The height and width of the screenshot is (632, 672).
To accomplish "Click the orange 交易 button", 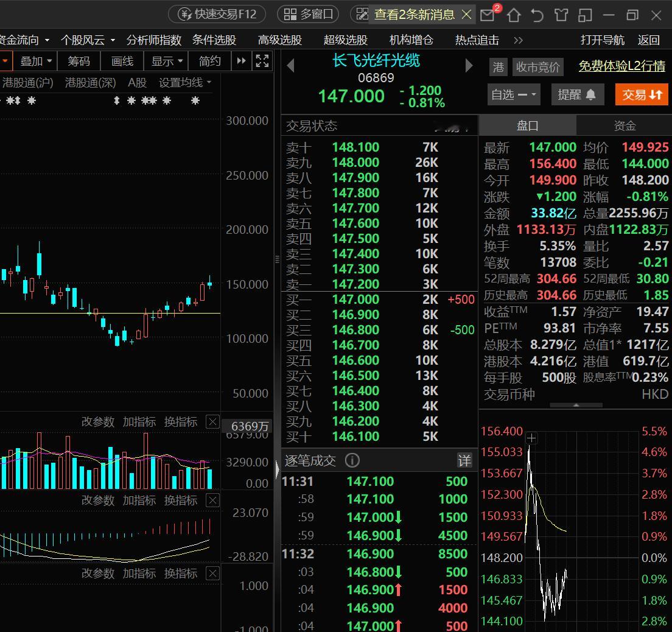I will pyautogui.click(x=642, y=94).
